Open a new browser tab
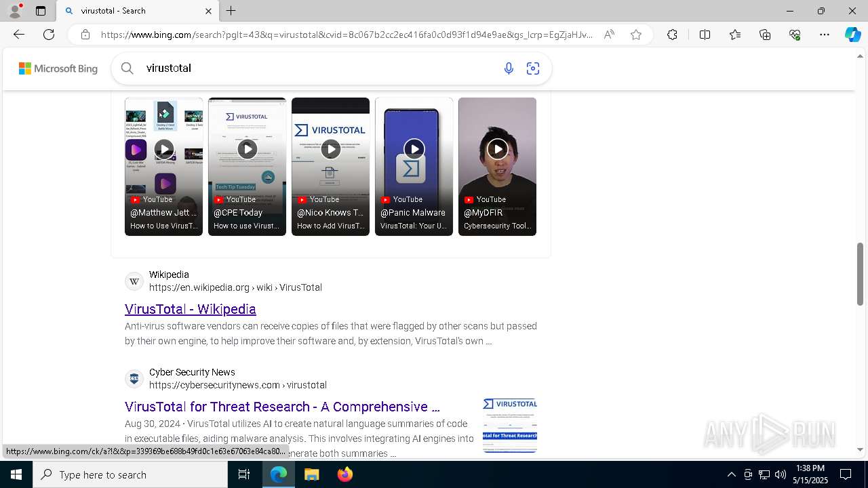 pyautogui.click(x=231, y=11)
